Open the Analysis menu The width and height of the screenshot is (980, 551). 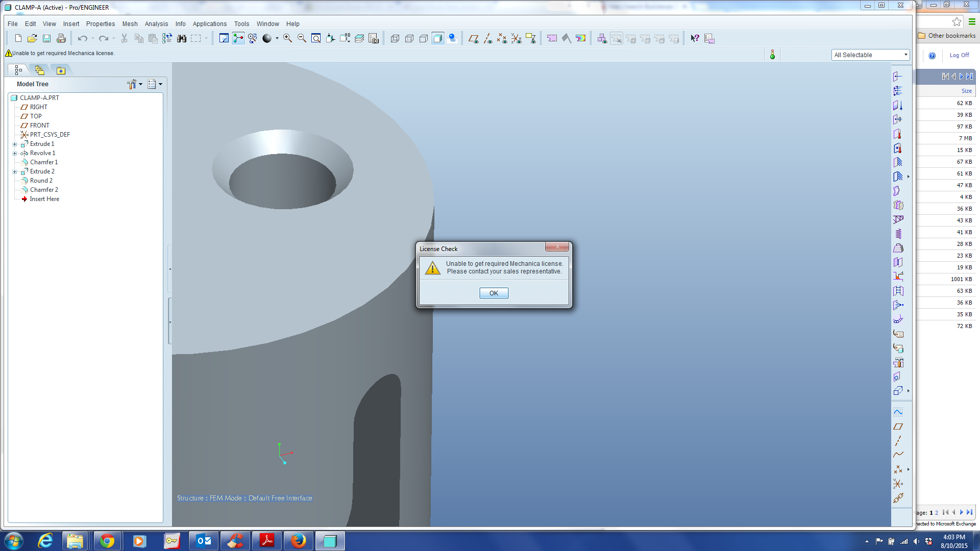(x=156, y=24)
